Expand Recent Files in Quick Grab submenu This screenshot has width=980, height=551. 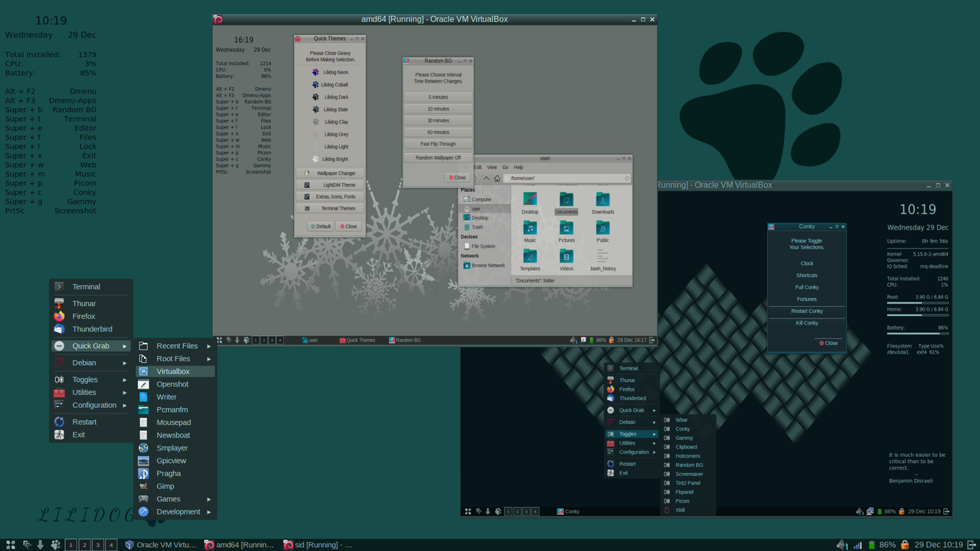[x=175, y=346]
